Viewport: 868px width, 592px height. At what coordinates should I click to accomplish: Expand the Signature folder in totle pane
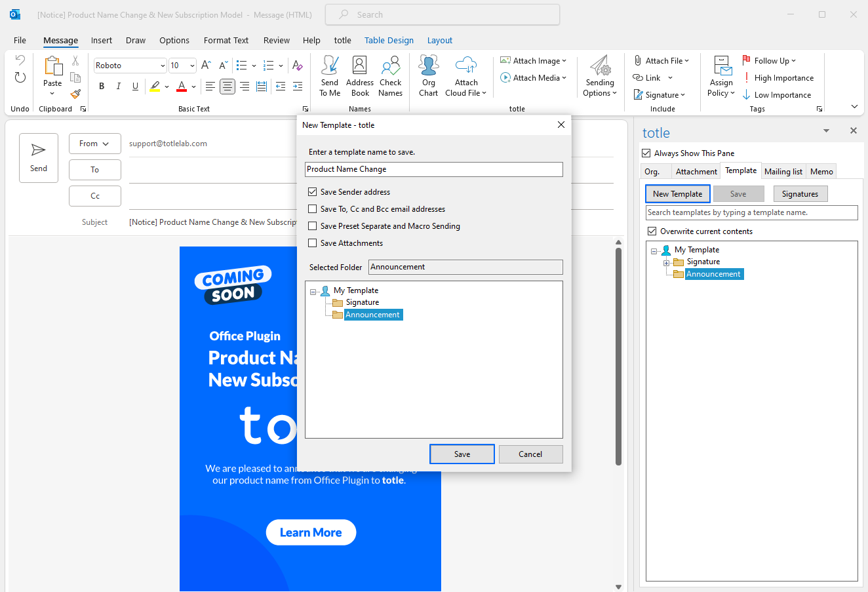click(666, 262)
